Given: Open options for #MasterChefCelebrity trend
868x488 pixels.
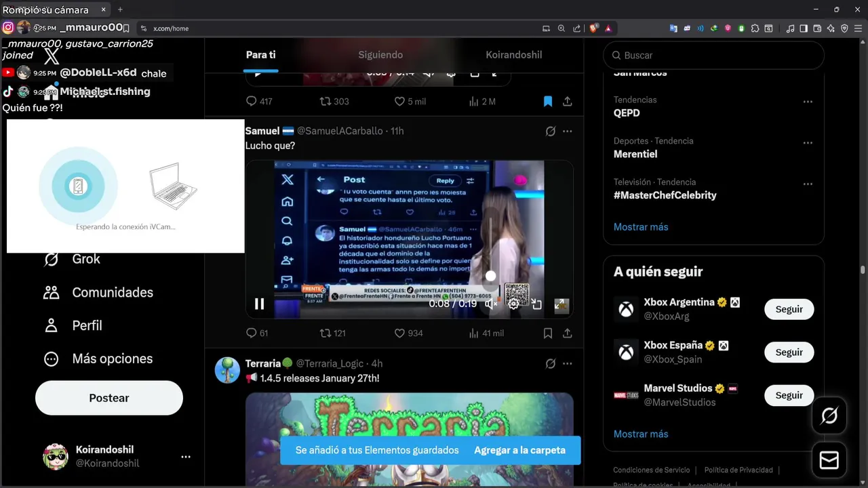Looking at the screenshot, I should point(808,184).
